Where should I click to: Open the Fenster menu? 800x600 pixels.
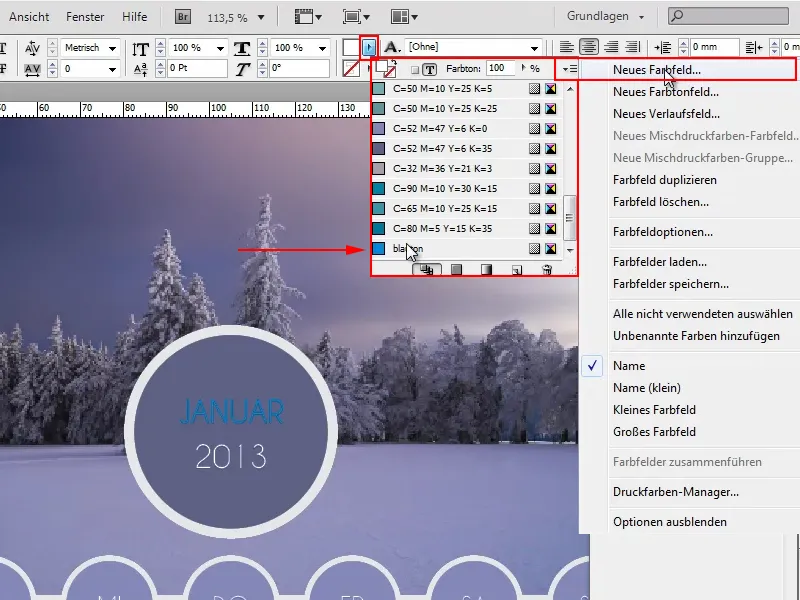point(84,16)
